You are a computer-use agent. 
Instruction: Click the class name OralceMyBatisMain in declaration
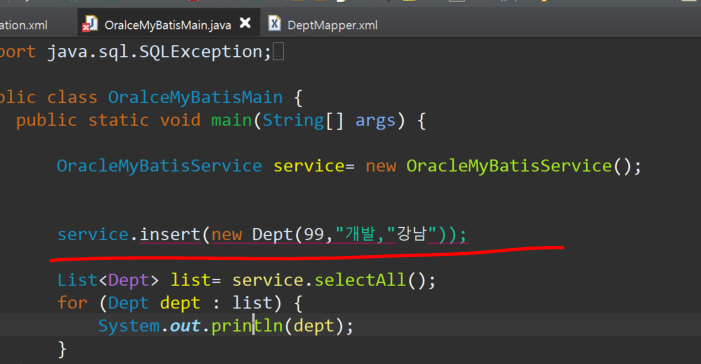[x=195, y=97]
